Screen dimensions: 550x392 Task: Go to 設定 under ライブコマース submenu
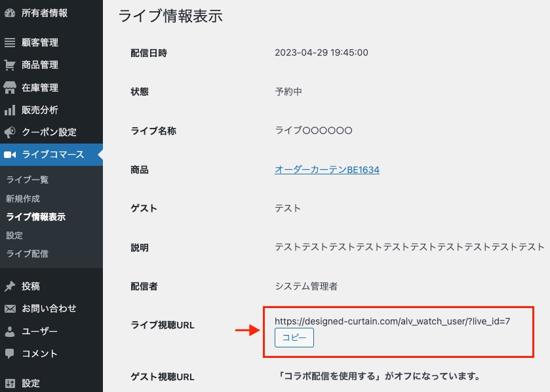coord(14,235)
